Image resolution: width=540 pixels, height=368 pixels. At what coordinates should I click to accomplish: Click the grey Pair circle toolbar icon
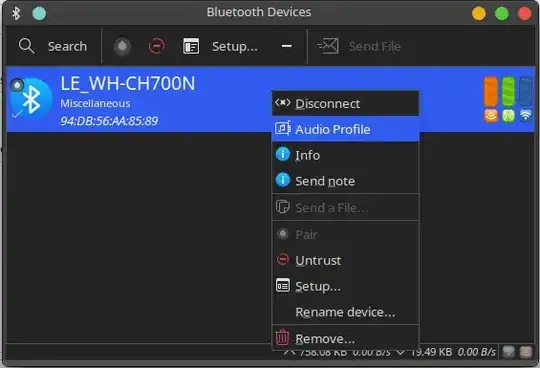click(122, 46)
